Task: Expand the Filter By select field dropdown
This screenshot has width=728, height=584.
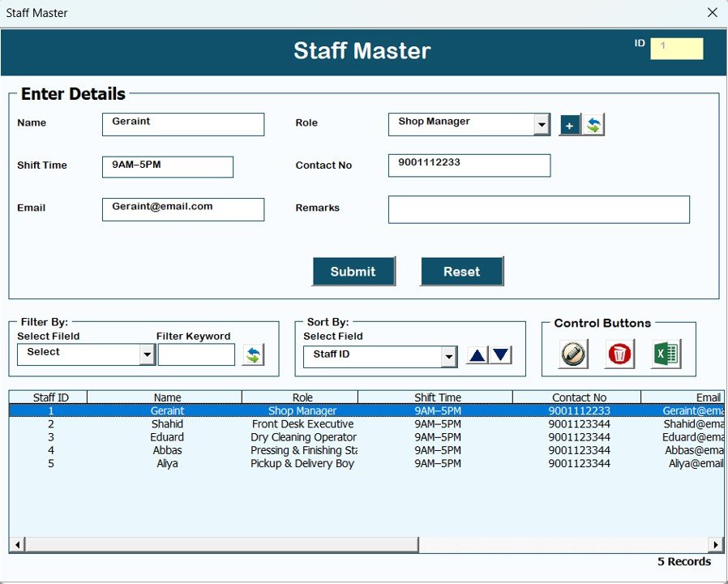Action: [147, 354]
